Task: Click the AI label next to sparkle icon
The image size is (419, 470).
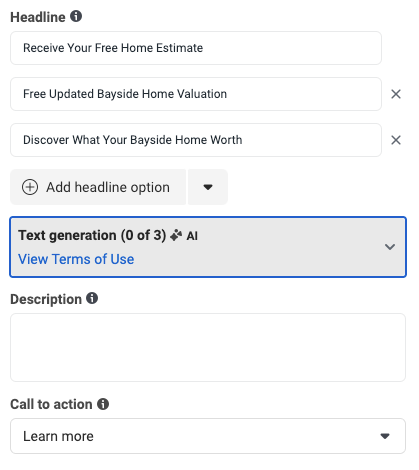Action: click(x=192, y=236)
